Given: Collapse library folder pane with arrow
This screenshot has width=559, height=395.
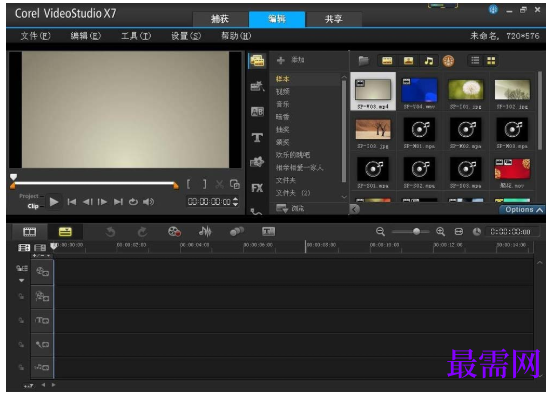Looking at the screenshot, I should tap(354, 209).
